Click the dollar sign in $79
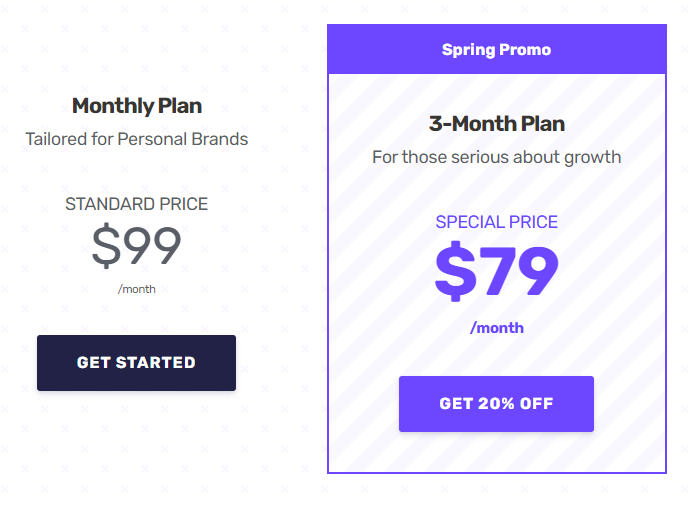This screenshot has height=505, width=695. (x=456, y=271)
